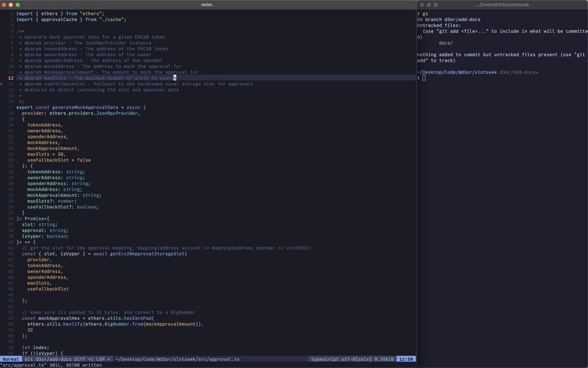588x368 pixels.
Task: Click line number 17 in the gutter
Action: pos(11,107)
